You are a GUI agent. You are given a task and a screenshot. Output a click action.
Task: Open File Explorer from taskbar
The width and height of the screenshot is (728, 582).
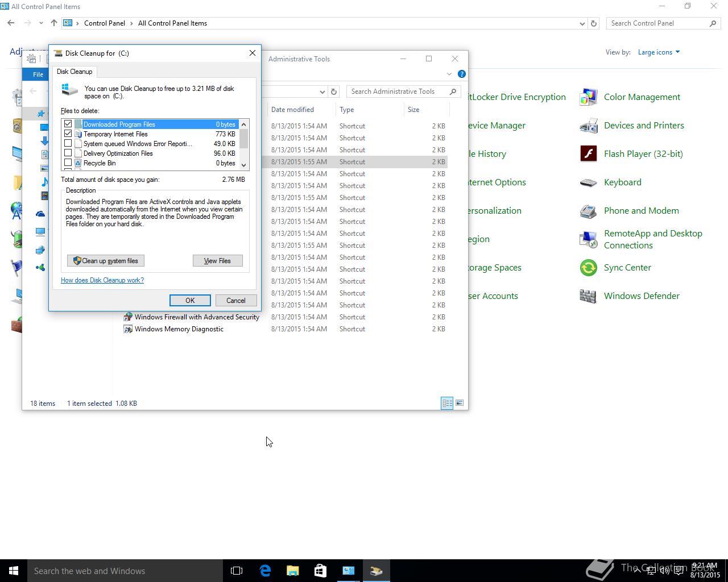(x=292, y=571)
